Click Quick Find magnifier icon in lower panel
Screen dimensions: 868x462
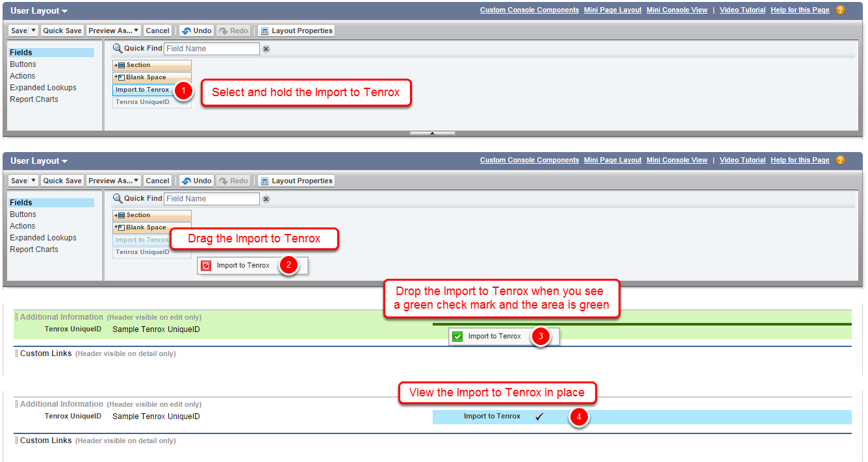point(118,199)
